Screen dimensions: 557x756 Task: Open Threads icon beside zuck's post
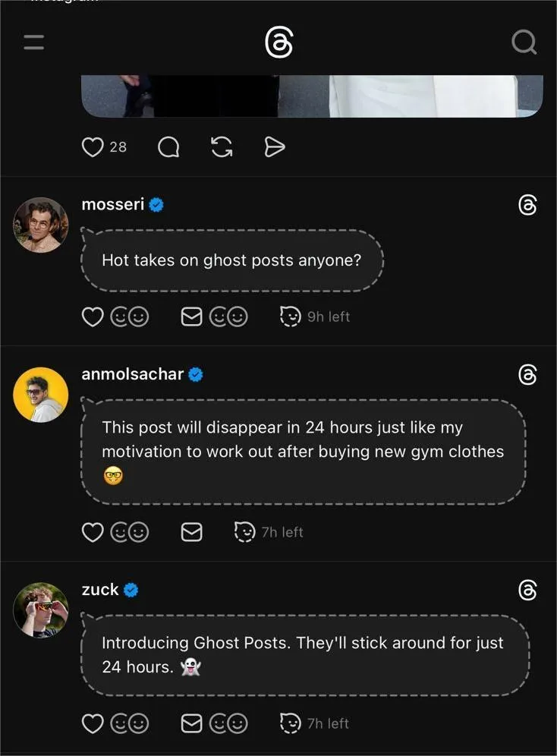[x=527, y=590]
